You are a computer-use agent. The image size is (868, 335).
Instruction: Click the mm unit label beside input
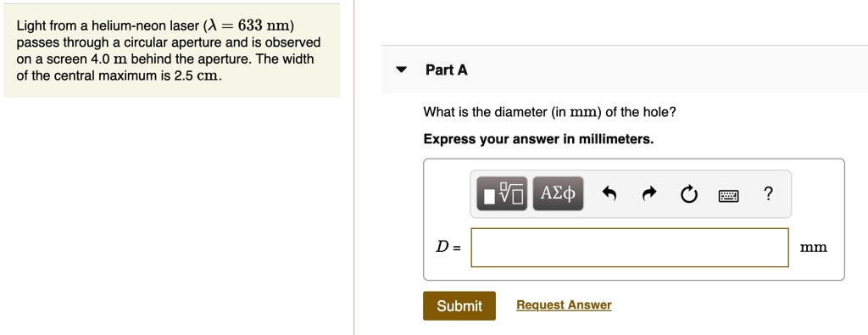click(x=813, y=248)
